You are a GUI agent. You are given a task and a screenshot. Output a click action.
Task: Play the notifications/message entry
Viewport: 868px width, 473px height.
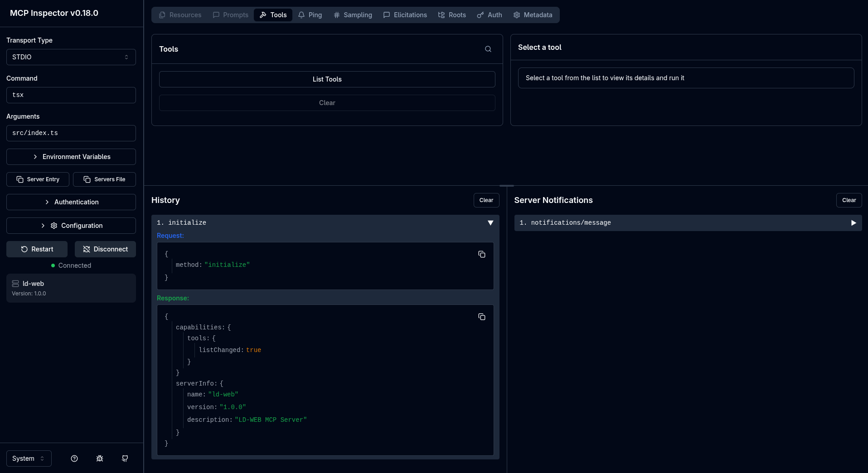853,222
